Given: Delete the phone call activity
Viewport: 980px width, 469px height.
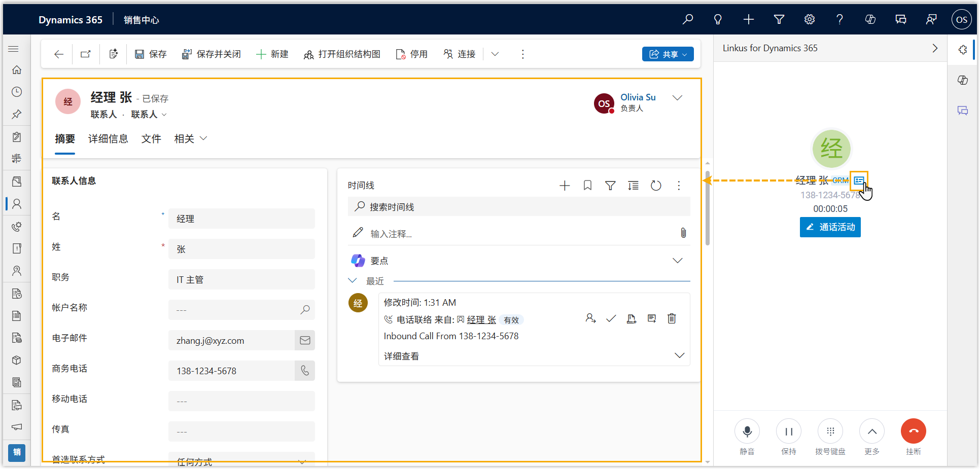Looking at the screenshot, I should 672,319.
